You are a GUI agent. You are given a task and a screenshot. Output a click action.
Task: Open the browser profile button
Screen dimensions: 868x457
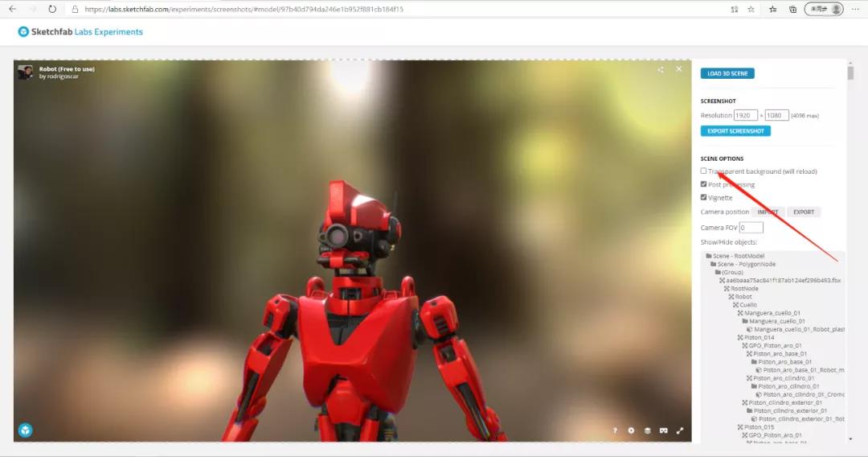click(824, 9)
